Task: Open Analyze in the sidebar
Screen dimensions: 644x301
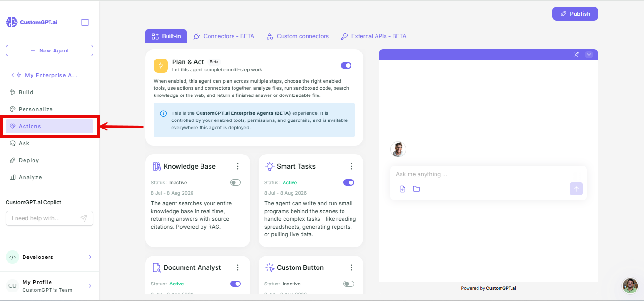Action: 50,177
